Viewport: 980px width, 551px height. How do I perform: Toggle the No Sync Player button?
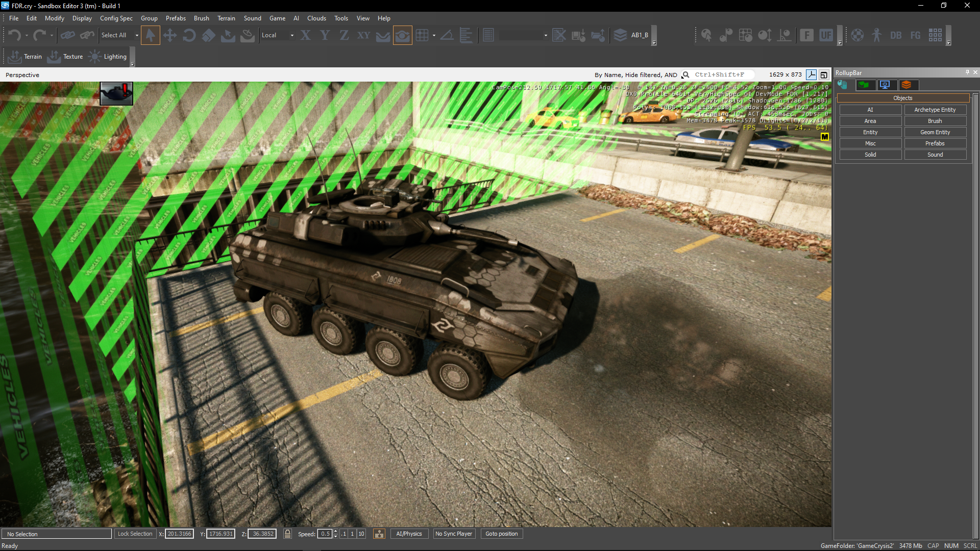point(453,534)
